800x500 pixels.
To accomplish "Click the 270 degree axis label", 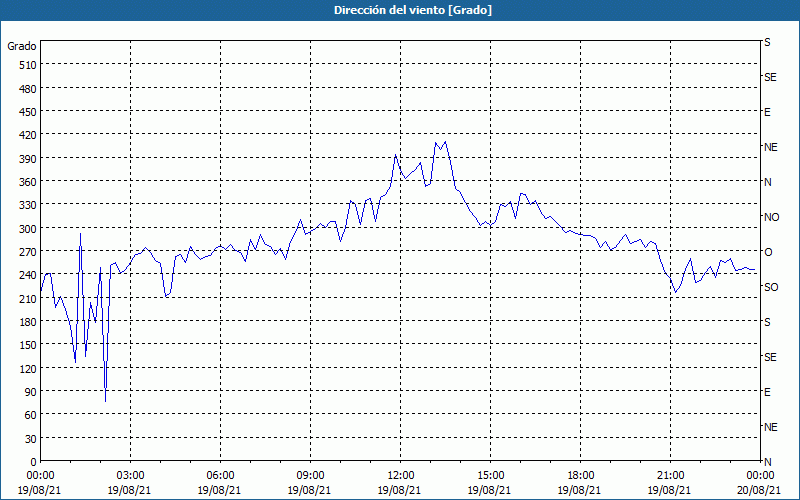I will tap(29, 252).
